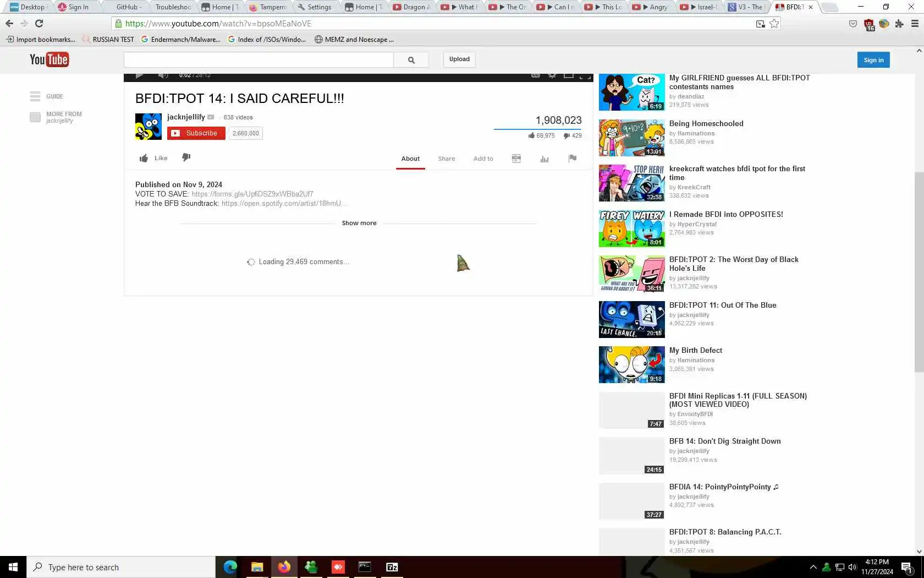Mute the video with speaker icon
This screenshot has height=578, width=924.
coord(163,75)
